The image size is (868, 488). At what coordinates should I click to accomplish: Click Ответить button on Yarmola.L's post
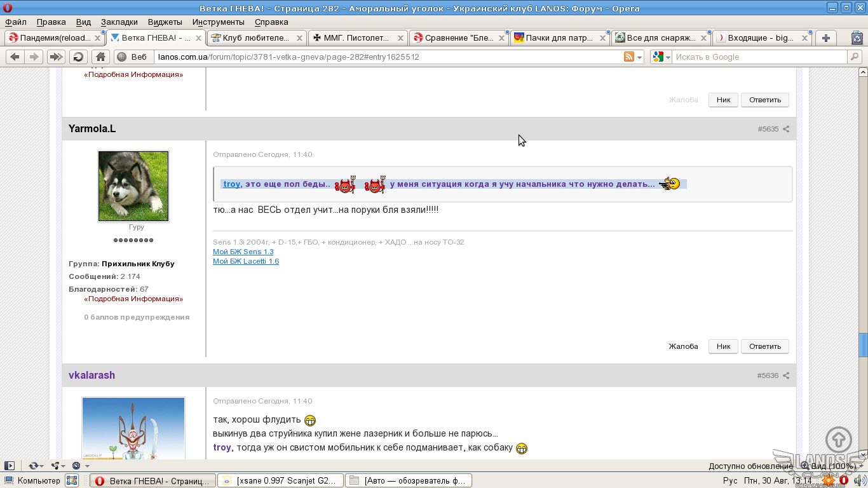coord(764,346)
